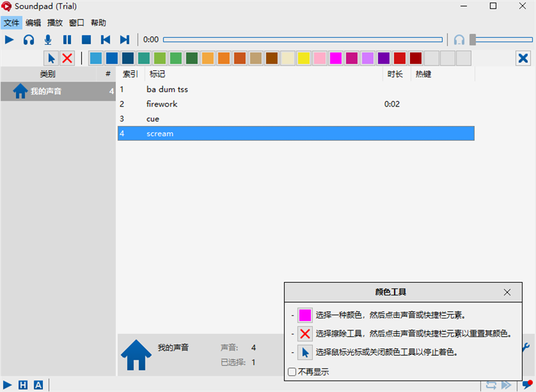
Task: Stop playback with the square stop button
Action: point(86,40)
